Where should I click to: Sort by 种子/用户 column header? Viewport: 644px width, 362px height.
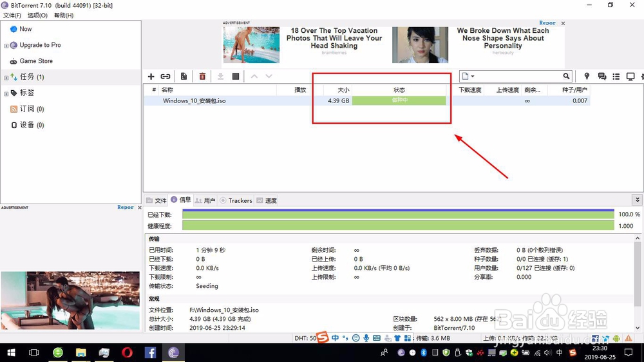click(569, 90)
